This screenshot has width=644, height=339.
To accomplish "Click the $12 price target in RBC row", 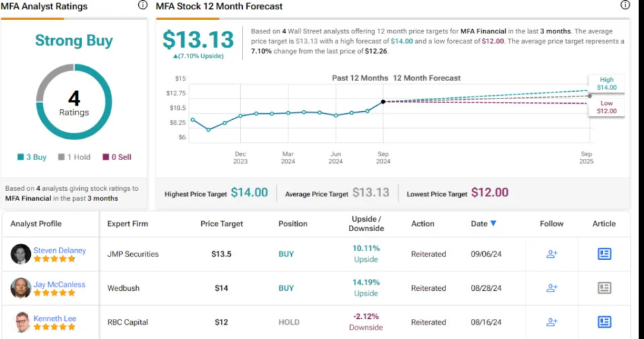I will pos(221,322).
